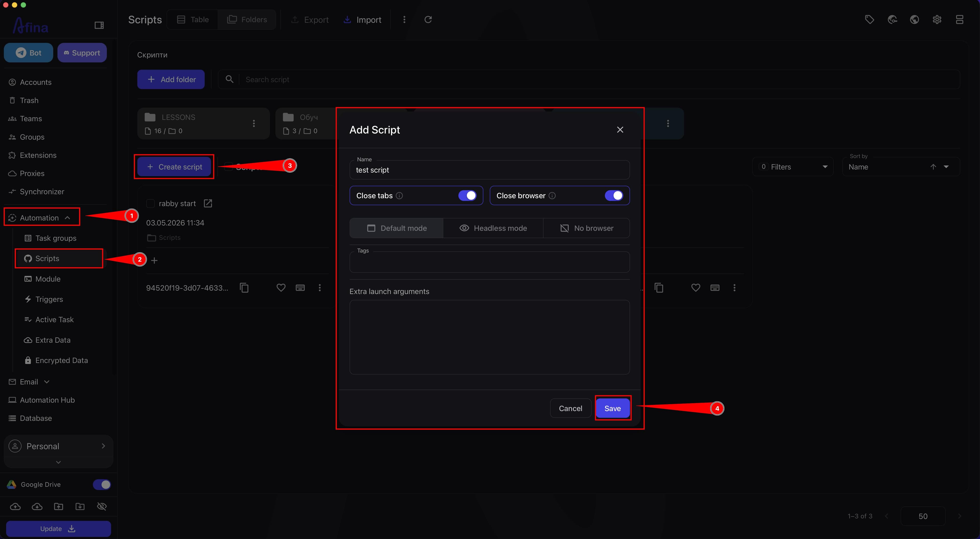Select Headless mode option

[493, 228]
